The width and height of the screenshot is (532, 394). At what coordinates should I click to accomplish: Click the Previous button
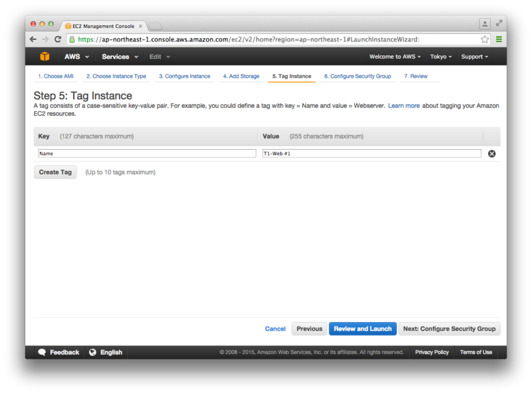pos(309,329)
